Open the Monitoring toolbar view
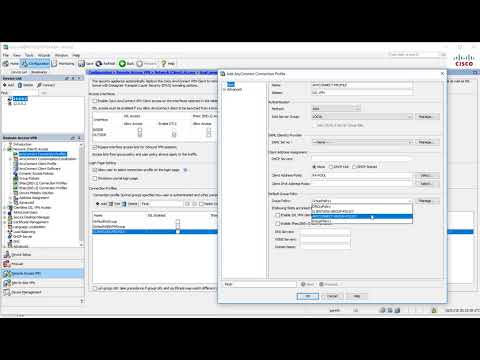This screenshot has width=480, height=360. (63, 63)
